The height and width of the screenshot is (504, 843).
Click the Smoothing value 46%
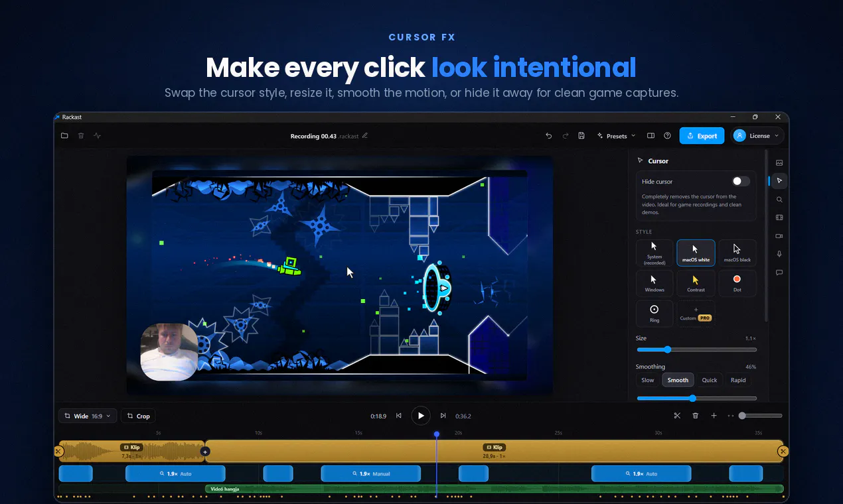[x=751, y=367]
